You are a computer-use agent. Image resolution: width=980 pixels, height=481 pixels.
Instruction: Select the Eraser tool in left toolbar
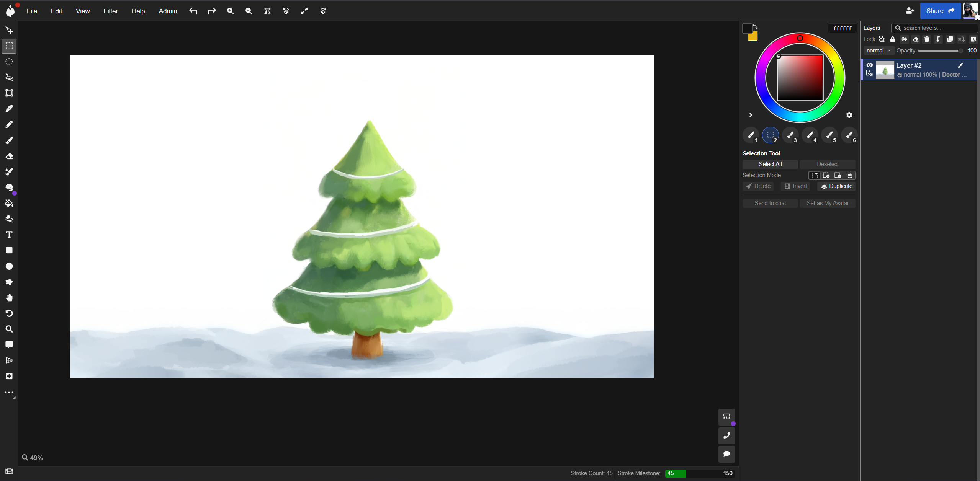[9, 156]
